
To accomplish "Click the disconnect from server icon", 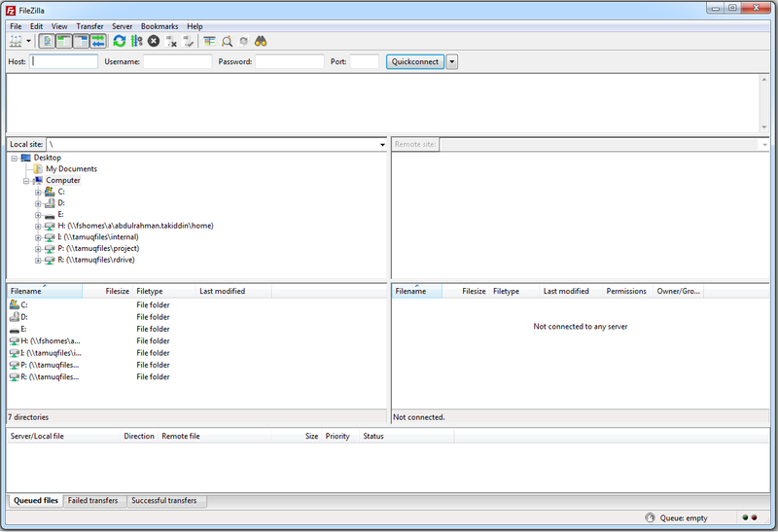I will pos(171,42).
